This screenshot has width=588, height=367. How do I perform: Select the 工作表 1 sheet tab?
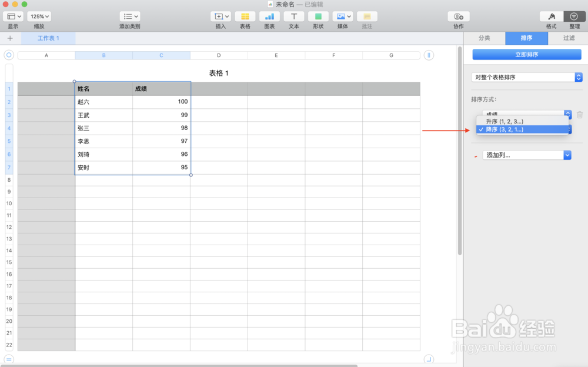pos(48,38)
